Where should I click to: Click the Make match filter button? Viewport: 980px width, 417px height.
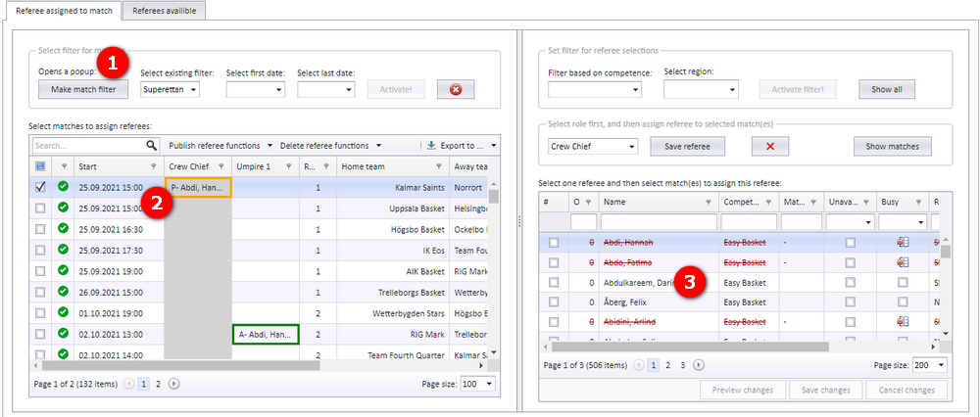[83, 89]
